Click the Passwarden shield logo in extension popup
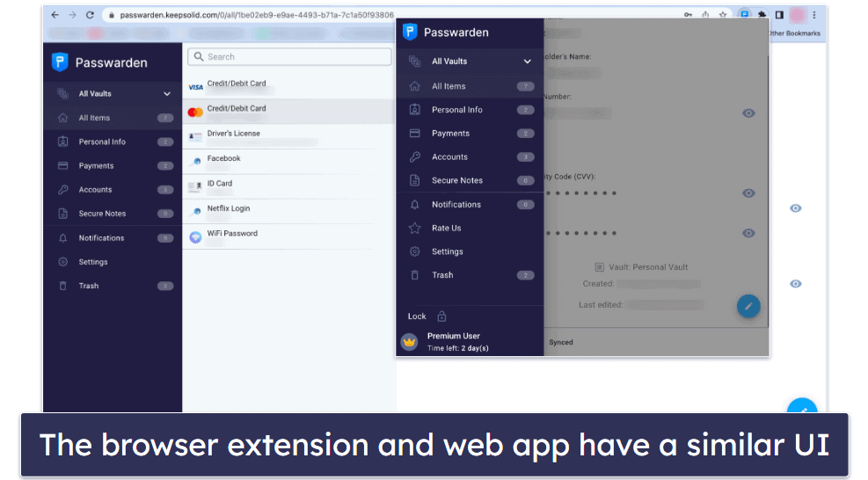 (x=410, y=33)
